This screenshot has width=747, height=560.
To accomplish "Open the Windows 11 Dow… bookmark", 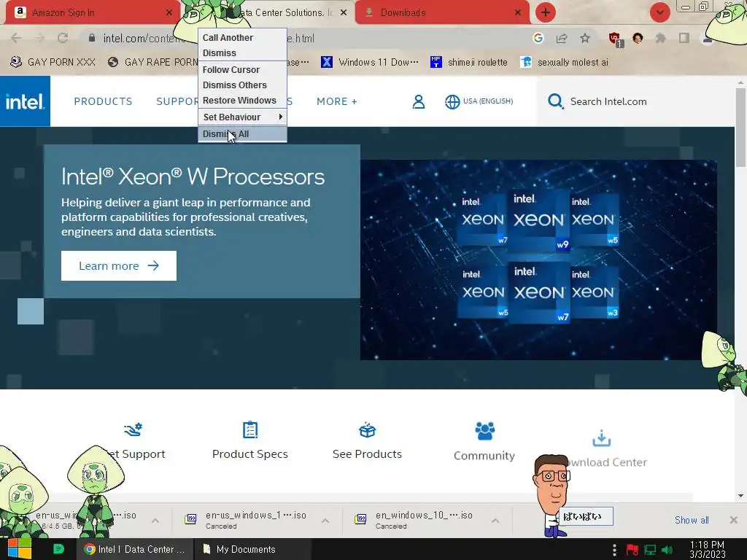I will [370, 63].
